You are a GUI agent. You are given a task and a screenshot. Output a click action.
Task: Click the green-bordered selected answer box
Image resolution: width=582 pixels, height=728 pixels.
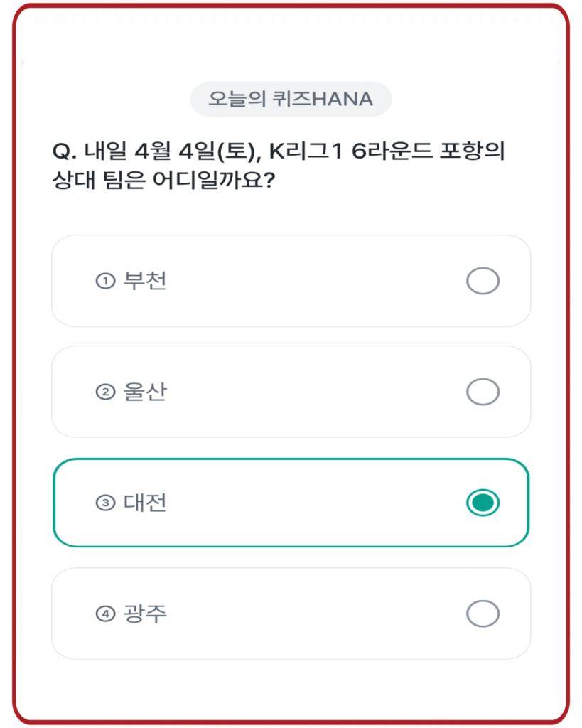coord(291,503)
